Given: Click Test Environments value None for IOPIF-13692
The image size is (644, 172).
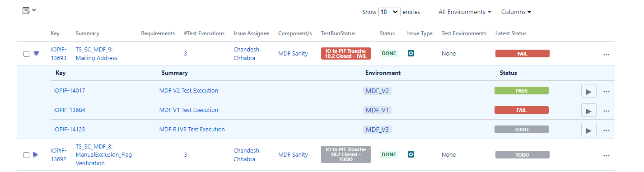Looking at the screenshot, I should pos(449,155).
